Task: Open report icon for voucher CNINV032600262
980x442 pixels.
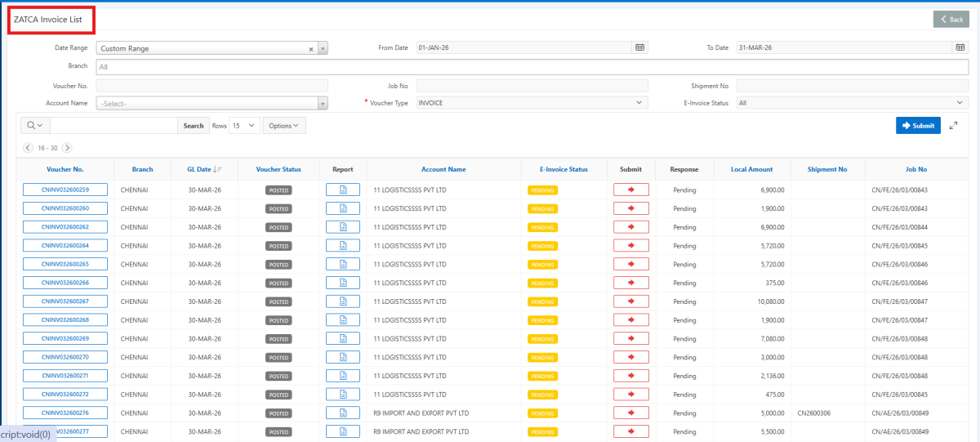Action: 343,227
